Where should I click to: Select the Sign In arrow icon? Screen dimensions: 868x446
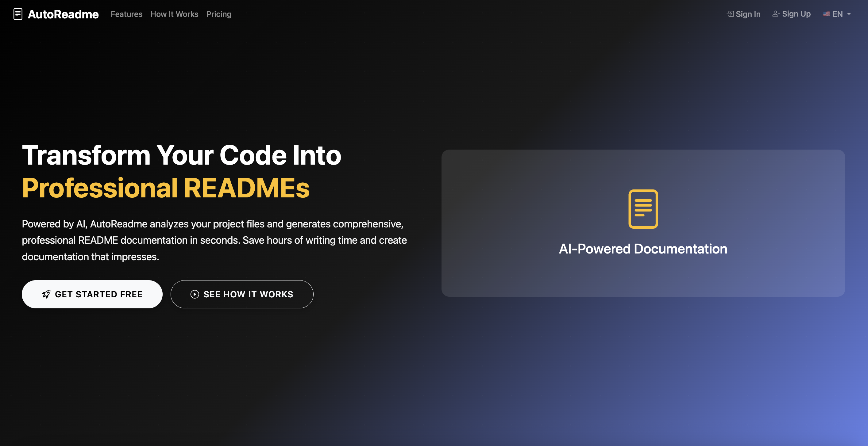(730, 14)
